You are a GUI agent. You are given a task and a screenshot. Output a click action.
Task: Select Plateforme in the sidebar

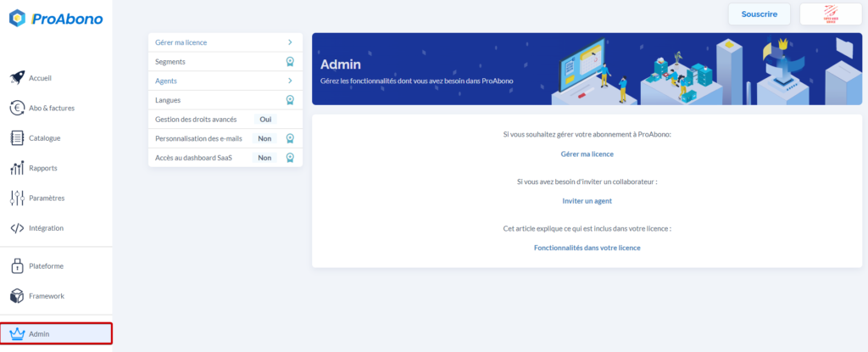click(47, 266)
